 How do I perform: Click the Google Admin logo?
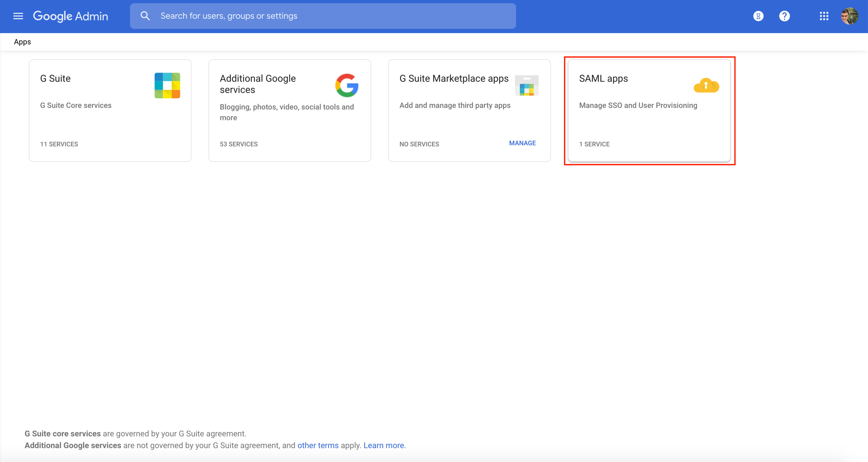pyautogui.click(x=70, y=16)
